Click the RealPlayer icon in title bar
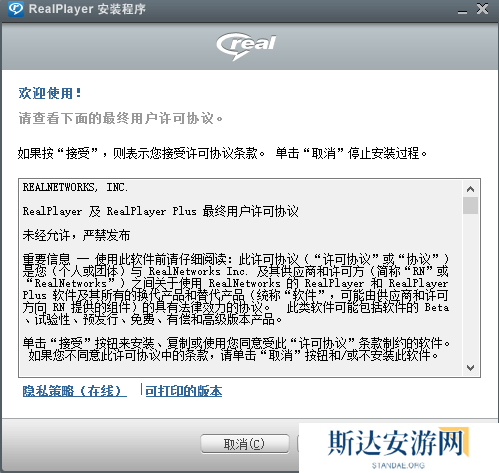Image resolution: width=499 pixels, height=473 pixels. (16, 9)
